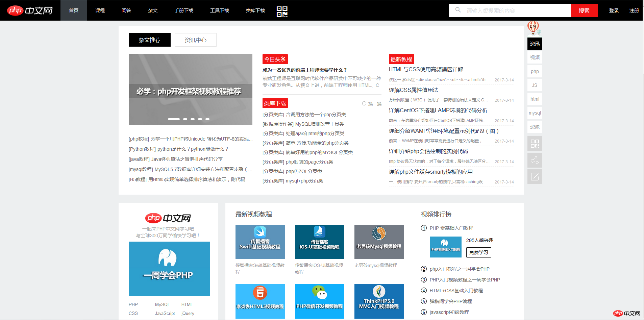
Task: Click the elephant 一周学会PHP banner
Action: [169, 269]
